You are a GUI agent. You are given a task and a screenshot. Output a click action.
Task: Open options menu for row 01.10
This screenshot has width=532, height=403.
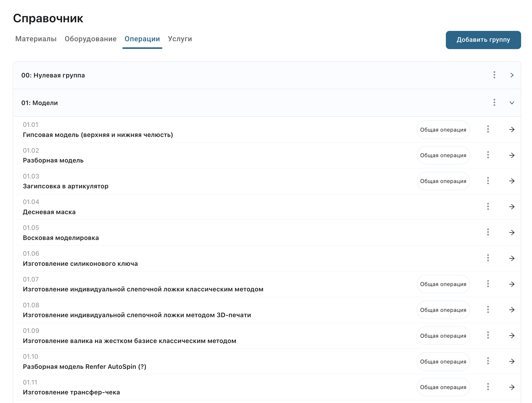(x=488, y=361)
